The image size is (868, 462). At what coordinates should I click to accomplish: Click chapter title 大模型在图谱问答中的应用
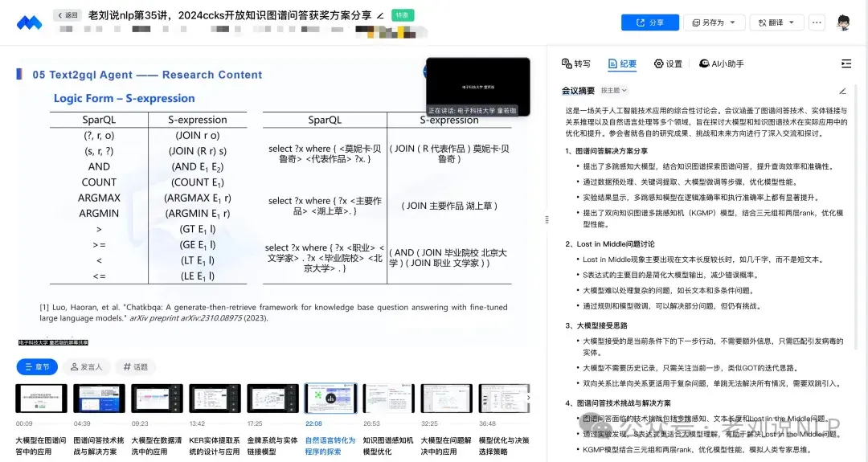[x=41, y=446]
